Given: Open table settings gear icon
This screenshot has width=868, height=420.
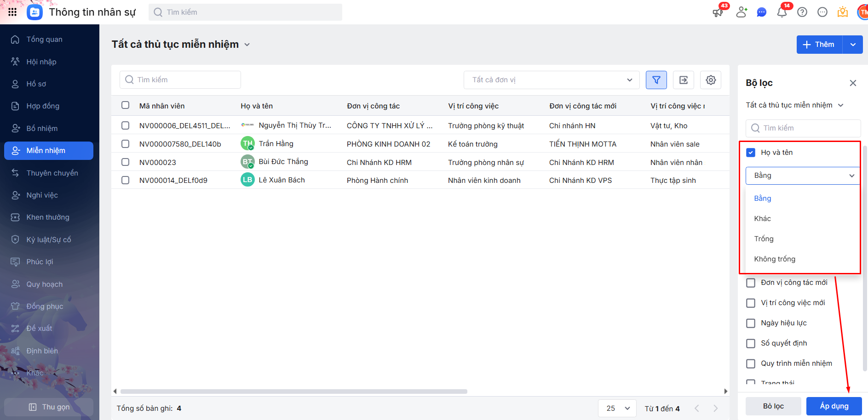Looking at the screenshot, I should point(710,80).
